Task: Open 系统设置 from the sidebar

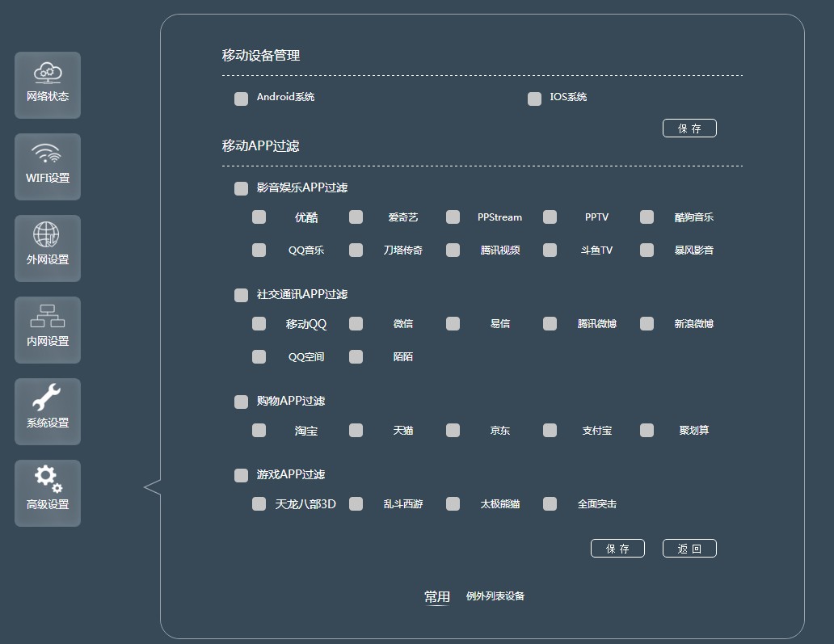Action: (x=47, y=411)
